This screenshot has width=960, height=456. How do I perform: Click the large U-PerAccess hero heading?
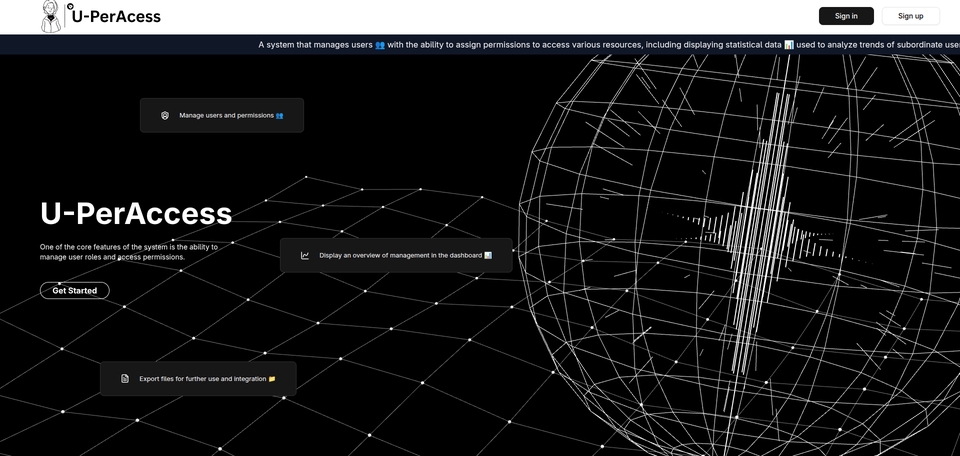click(x=136, y=213)
